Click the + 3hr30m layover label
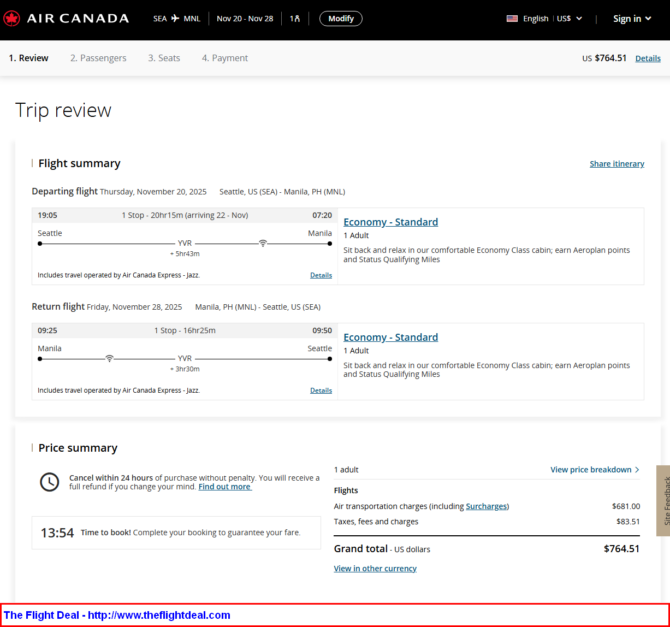 coord(185,369)
